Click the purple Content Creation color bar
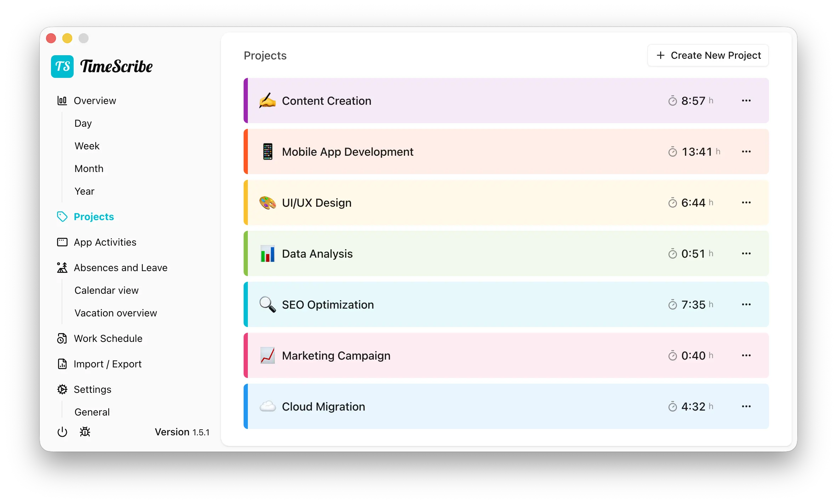This screenshot has width=837, height=504. tap(246, 101)
